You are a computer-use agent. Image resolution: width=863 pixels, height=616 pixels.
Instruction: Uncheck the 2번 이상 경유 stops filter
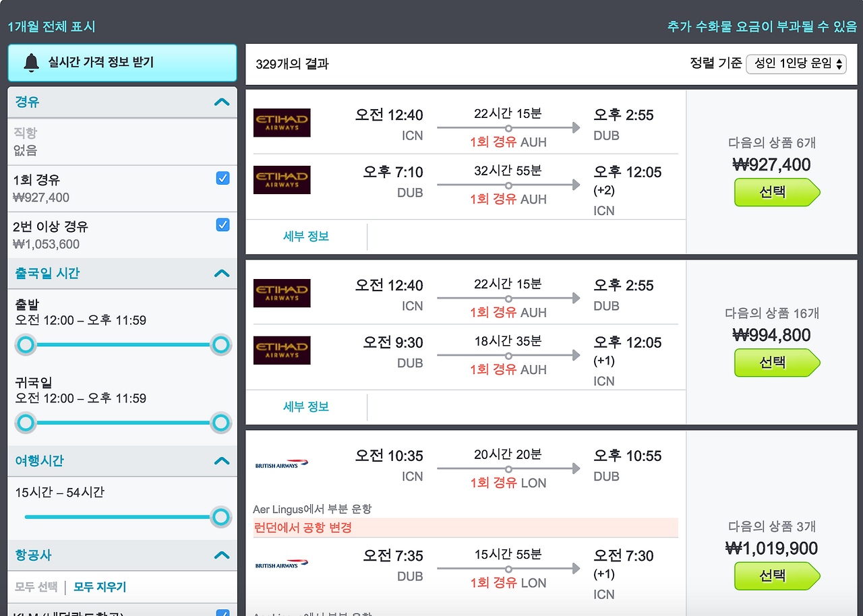click(222, 224)
